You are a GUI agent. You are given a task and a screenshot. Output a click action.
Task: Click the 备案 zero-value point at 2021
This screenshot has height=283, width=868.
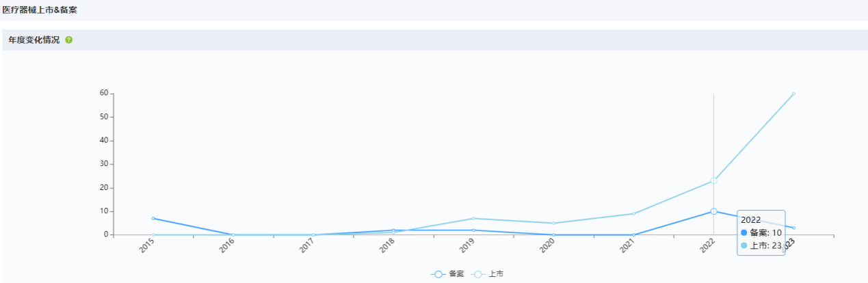click(x=633, y=234)
